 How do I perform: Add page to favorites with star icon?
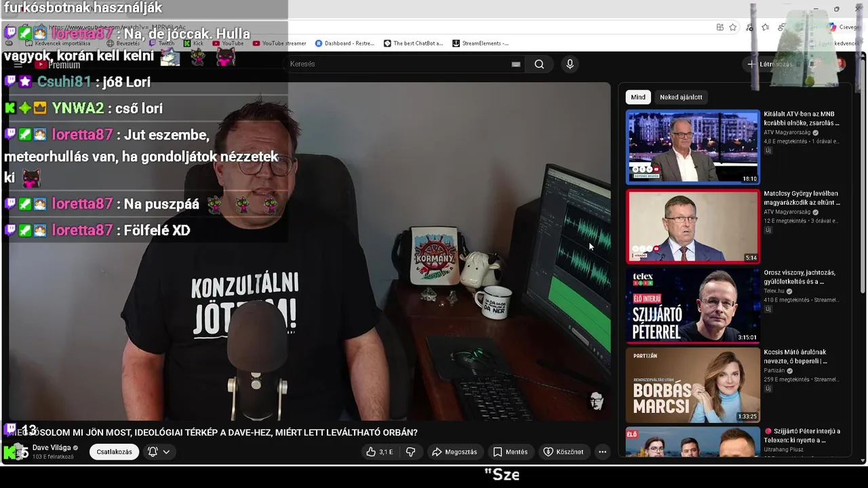click(x=732, y=27)
